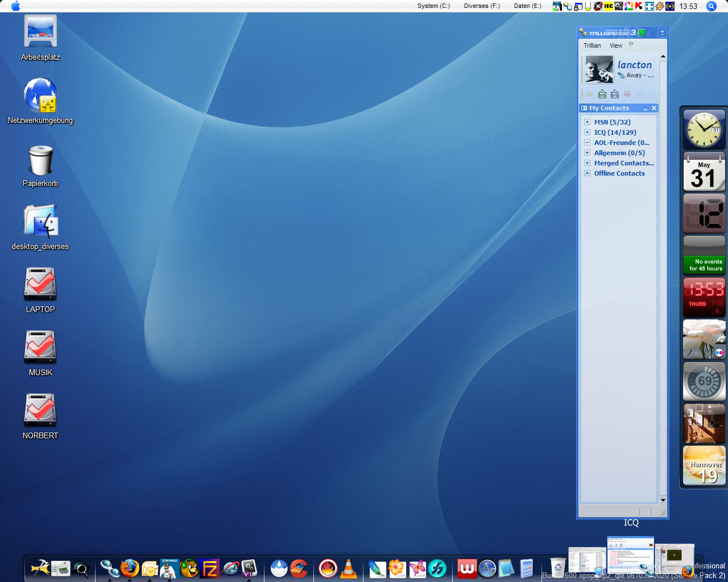The image size is (728, 582).
Task: Open the View menu in Trillian
Action: 616,45
